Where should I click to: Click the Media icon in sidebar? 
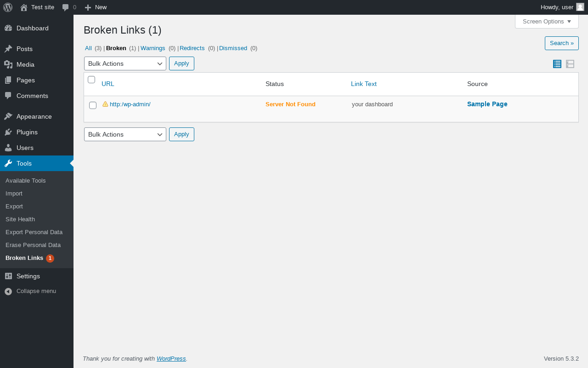click(8, 64)
